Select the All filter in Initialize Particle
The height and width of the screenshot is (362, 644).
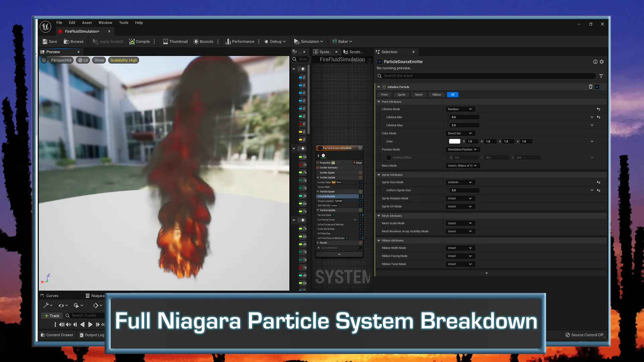click(x=452, y=95)
